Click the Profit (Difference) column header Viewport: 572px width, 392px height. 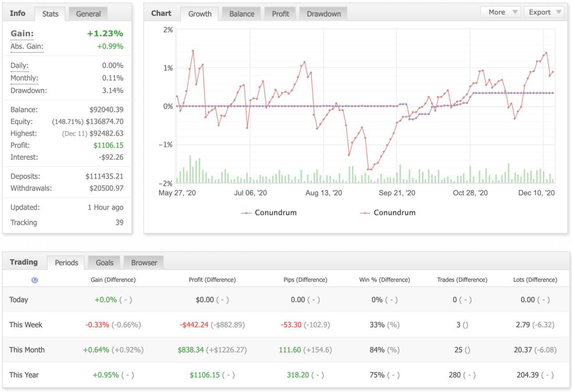[x=212, y=280]
